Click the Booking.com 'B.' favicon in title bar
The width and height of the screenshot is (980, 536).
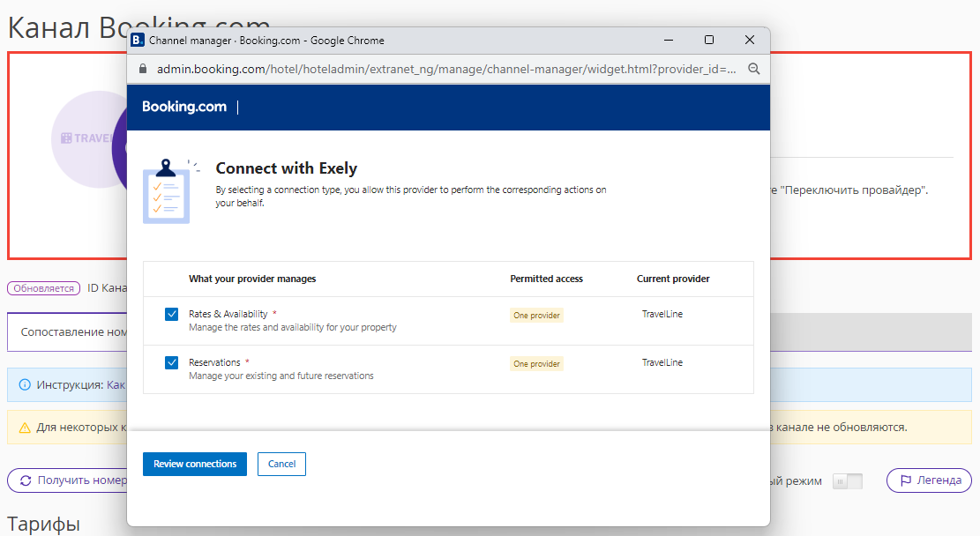[x=138, y=40]
